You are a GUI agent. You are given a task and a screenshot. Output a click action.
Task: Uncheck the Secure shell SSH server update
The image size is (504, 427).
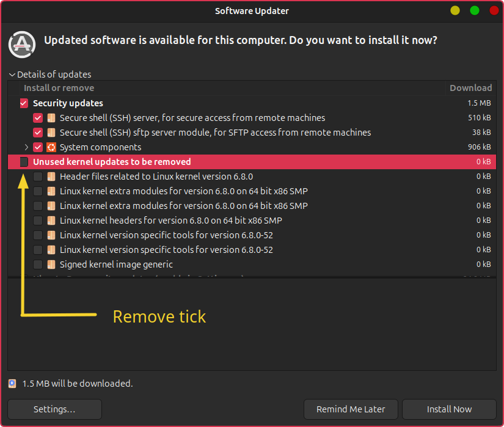pos(37,117)
